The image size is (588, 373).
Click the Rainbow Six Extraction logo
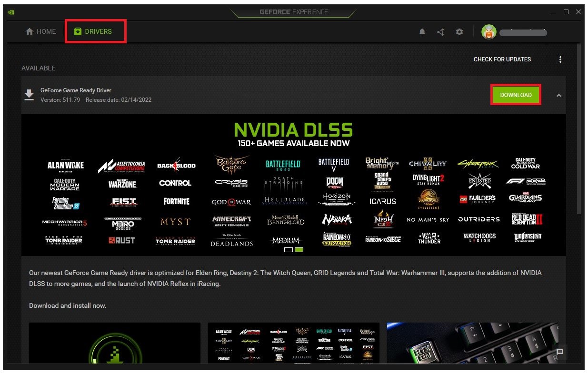337,239
